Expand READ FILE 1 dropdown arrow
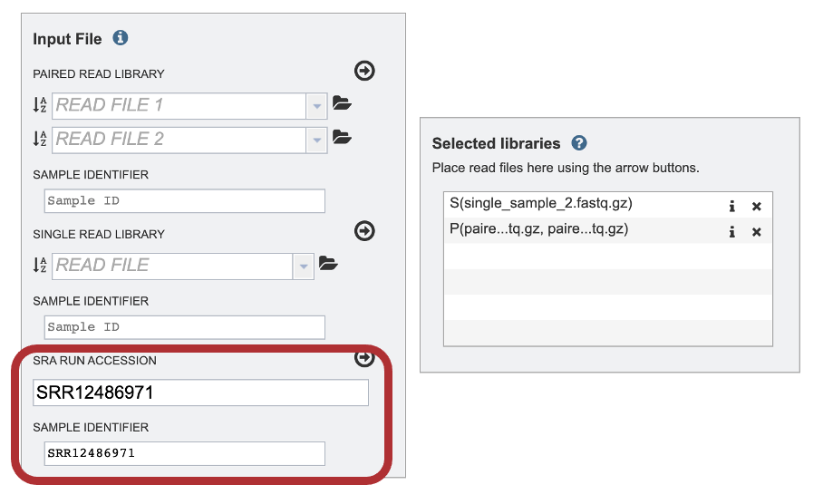Viewport: 823px width, 504px height. tap(316, 106)
